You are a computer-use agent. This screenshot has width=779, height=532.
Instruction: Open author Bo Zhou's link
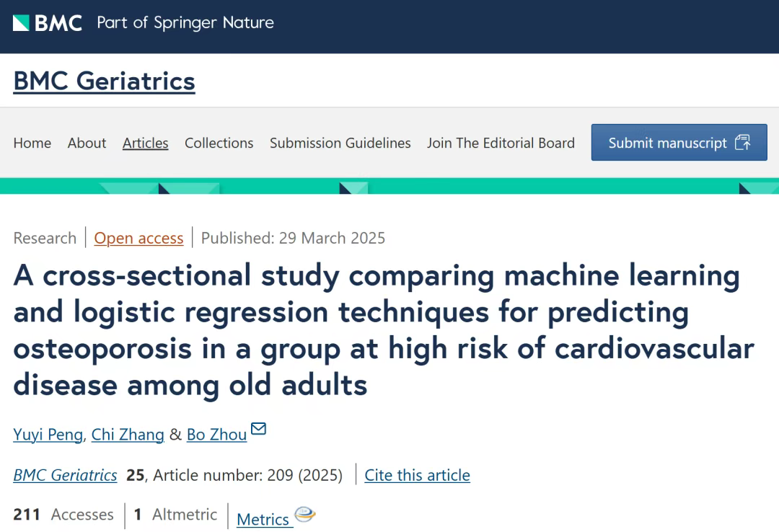216,434
